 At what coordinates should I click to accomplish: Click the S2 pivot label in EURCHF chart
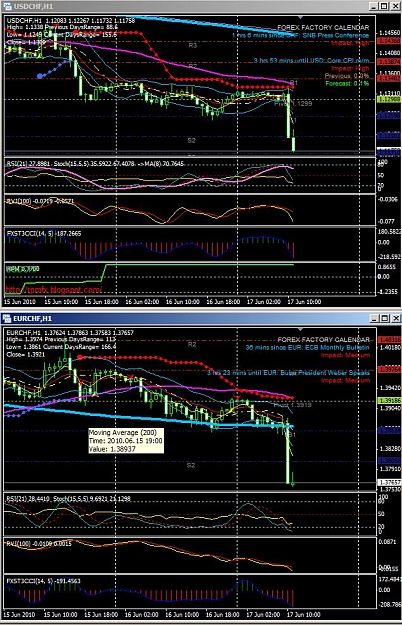(191, 466)
